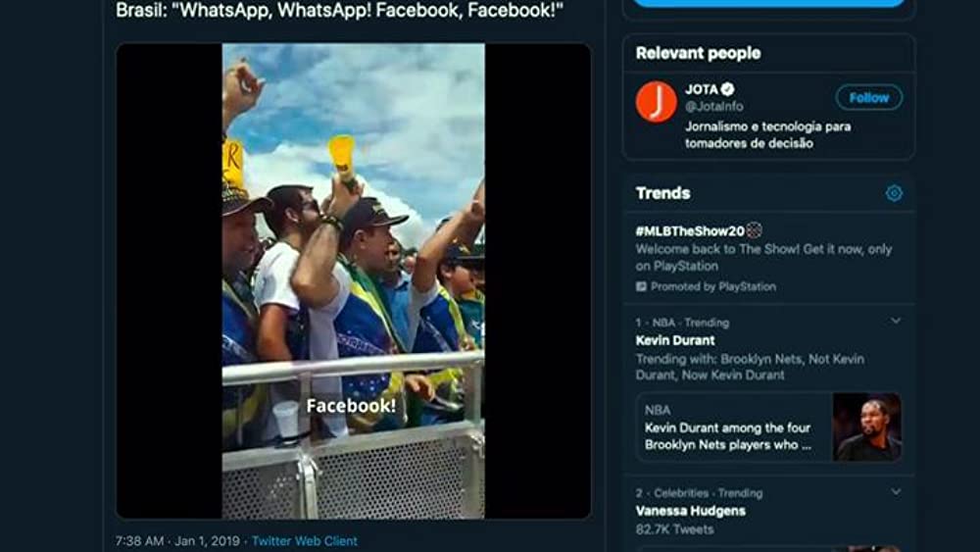
Task: Click the Trends panel heading
Action: tap(662, 193)
